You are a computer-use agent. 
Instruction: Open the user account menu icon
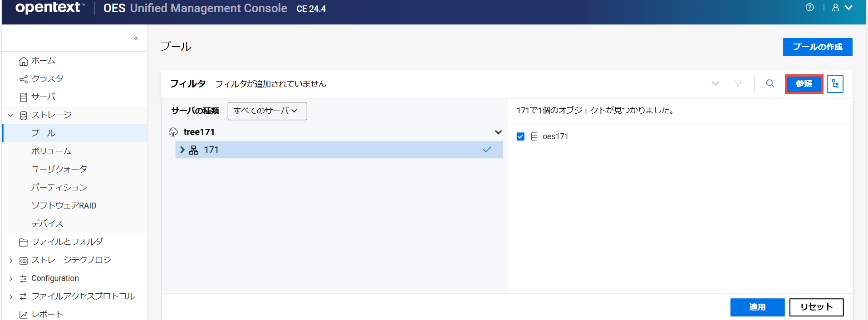pyautogui.click(x=835, y=8)
